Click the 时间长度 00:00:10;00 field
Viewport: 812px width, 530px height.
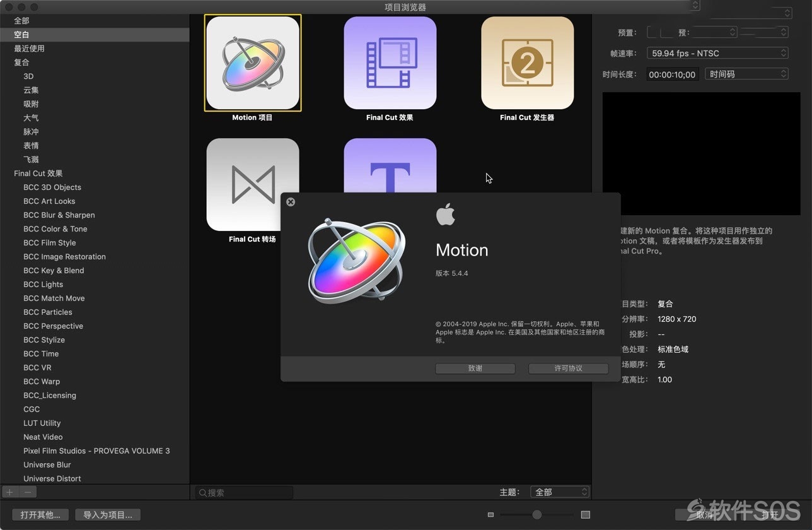coord(673,74)
